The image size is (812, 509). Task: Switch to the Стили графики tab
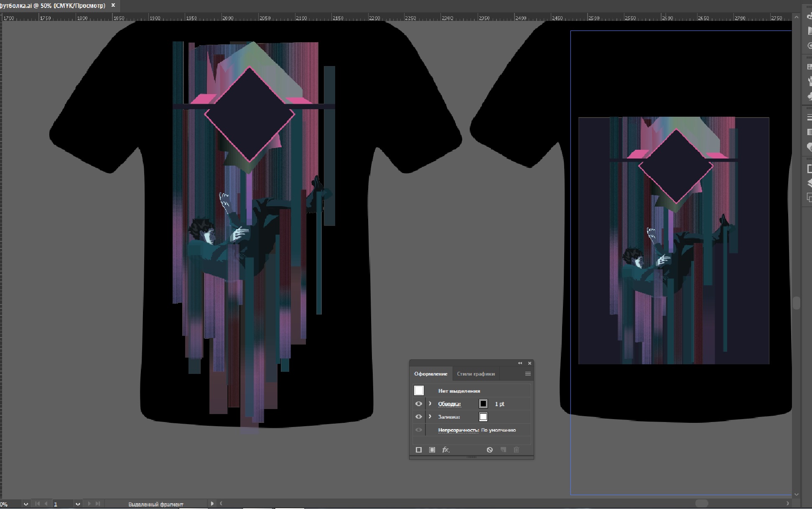[476, 374]
